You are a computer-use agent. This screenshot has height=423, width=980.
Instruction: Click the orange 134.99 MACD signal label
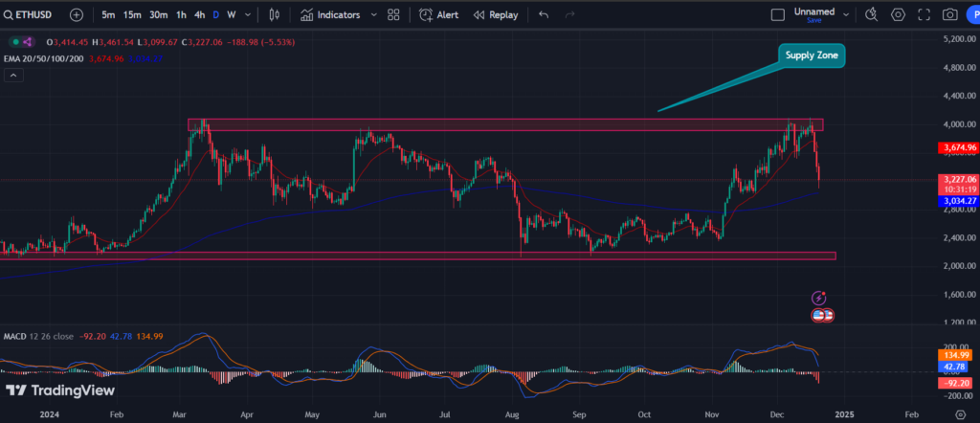pyautogui.click(x=956, y=355)
